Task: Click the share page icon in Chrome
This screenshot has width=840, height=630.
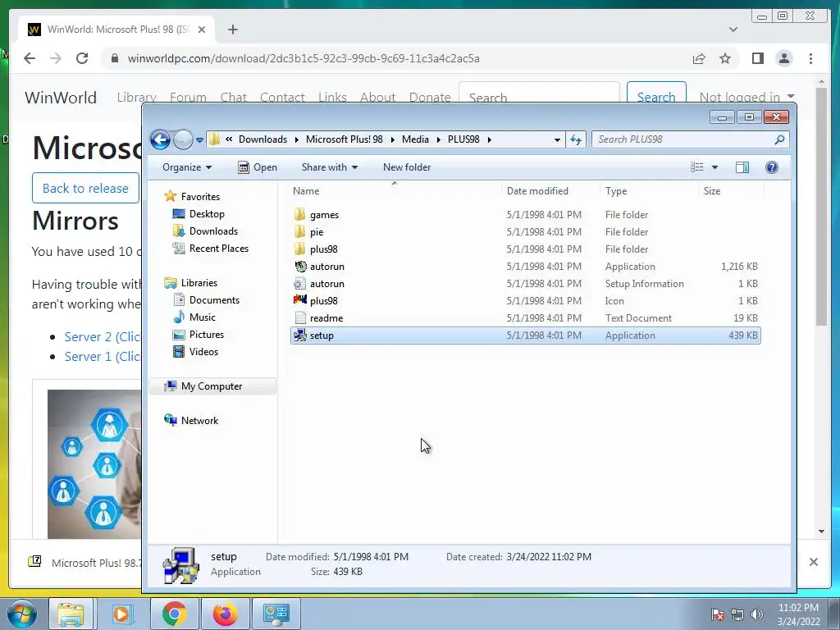Action: [x=699, y=58]
